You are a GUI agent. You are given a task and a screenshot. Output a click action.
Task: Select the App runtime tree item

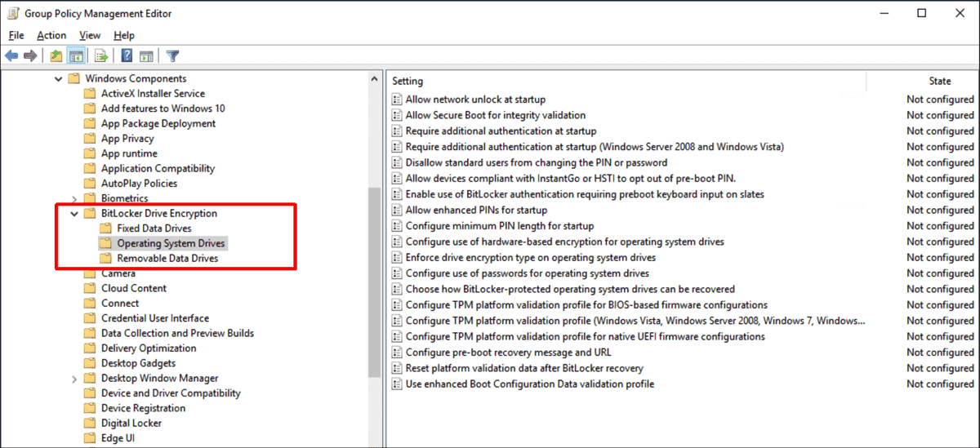pyautogui.click(x=129, y=153)
